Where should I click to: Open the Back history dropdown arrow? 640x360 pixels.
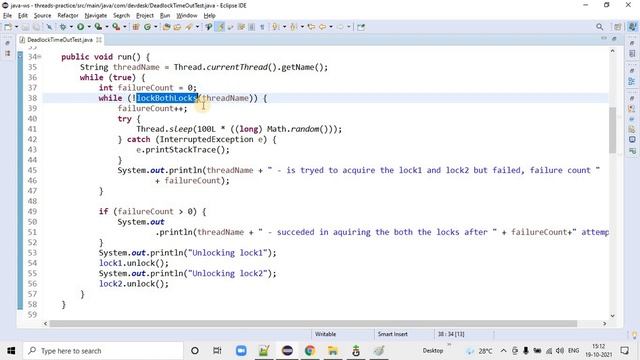tap(331, 27)
